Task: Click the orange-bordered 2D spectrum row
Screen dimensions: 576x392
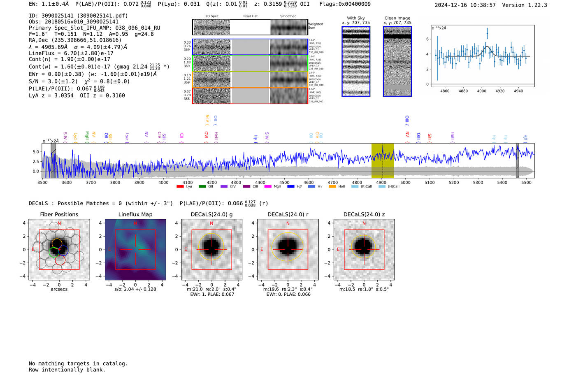Action: click(250, 79)
